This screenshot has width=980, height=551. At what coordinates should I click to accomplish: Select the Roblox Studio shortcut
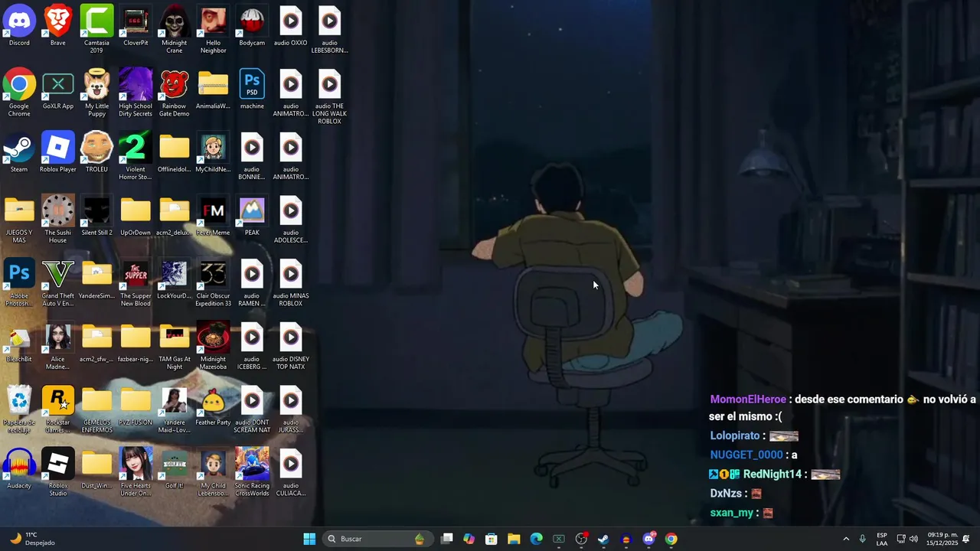pyautogui.click(x=58, y=473)
